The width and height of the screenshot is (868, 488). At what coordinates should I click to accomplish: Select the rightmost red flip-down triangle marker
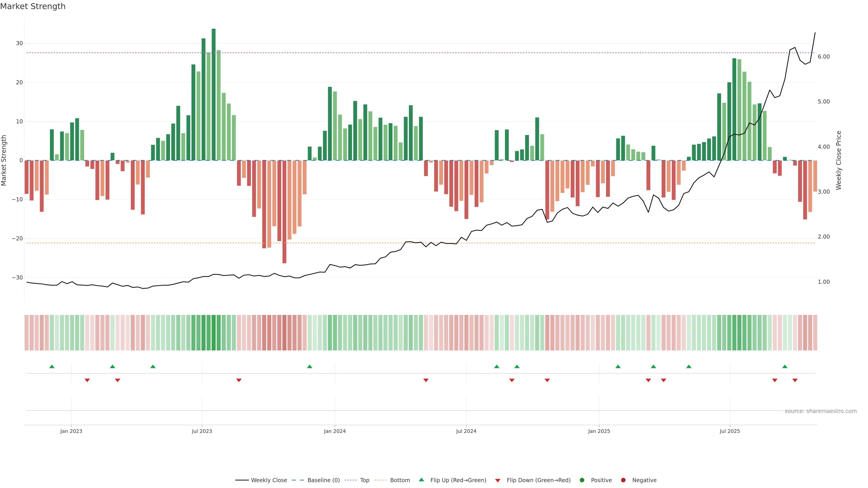click(x=795, y=380)
